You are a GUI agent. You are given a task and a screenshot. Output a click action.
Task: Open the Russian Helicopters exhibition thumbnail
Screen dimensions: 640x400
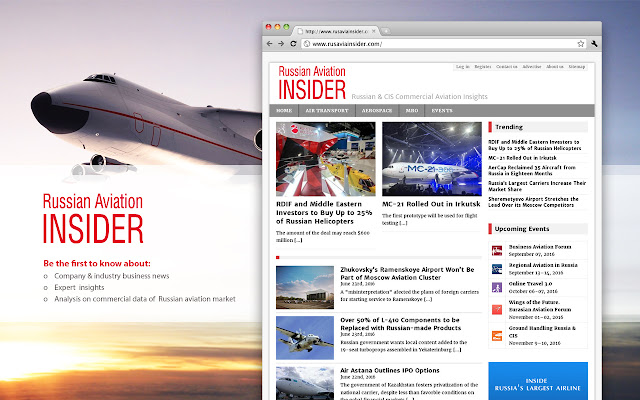[x=326, y=159]
